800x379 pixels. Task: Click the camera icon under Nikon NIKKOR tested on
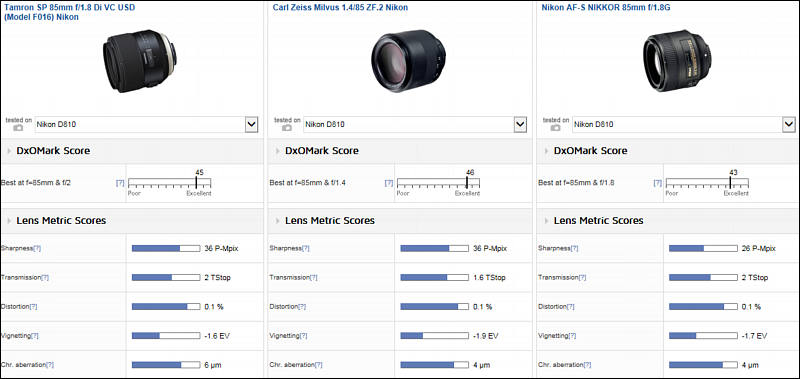(555, 128)
